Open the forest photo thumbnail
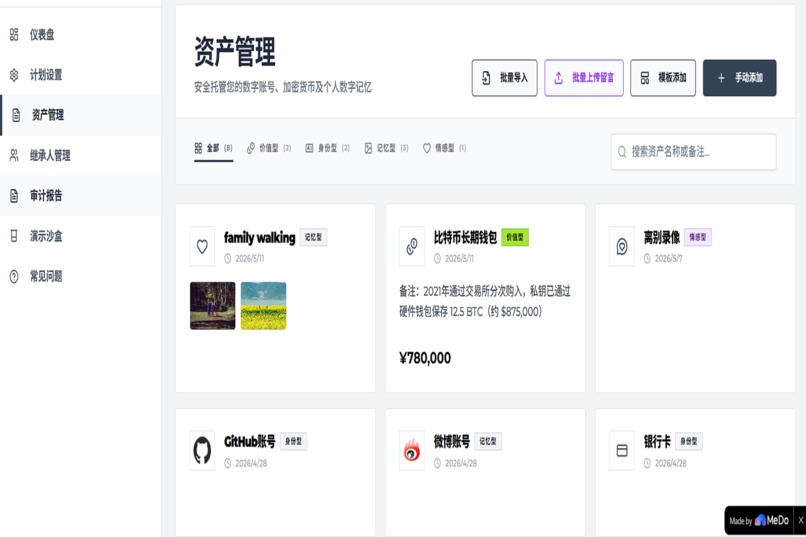The image size is (806, 537). click(x=212, y=306)
